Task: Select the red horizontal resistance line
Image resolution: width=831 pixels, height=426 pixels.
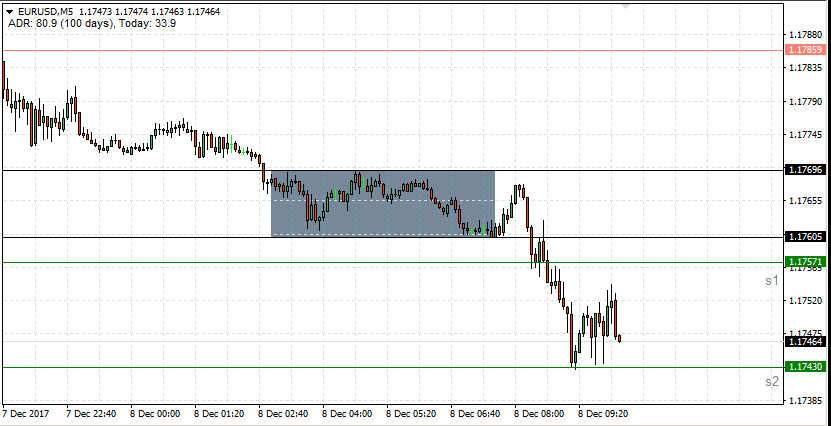Action: click(x=392, y=50)
